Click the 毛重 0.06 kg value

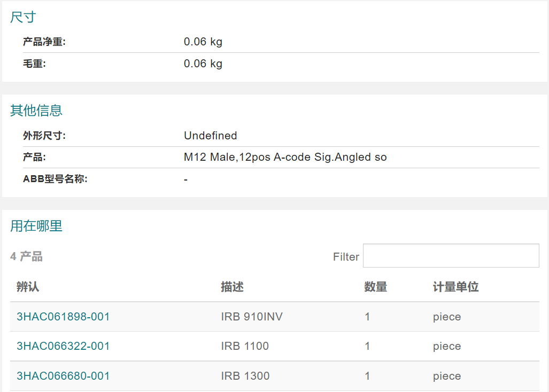pyautogui.click(x=203, y=64)
